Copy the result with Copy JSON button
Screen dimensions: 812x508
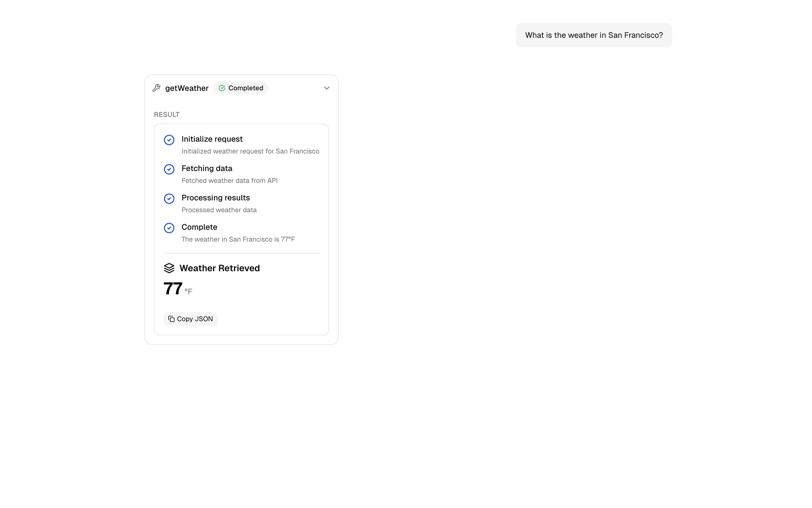pos(191,319)
